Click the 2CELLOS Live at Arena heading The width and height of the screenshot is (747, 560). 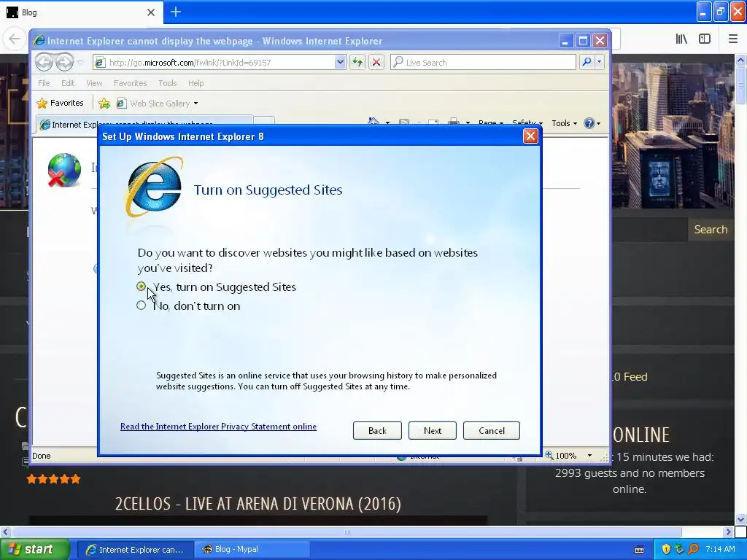258,504
